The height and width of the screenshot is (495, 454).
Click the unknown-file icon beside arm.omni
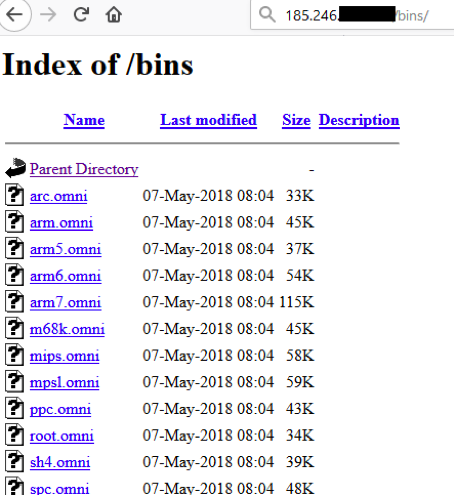coord(14,221)
